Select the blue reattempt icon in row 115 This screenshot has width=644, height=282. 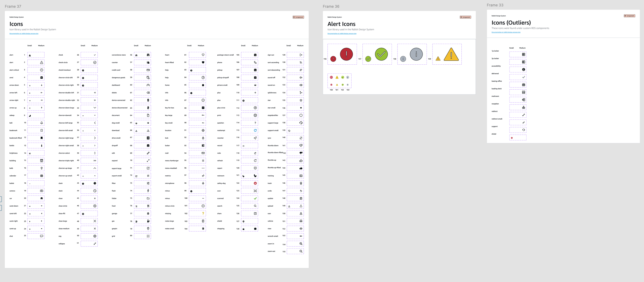click(255, 130)
